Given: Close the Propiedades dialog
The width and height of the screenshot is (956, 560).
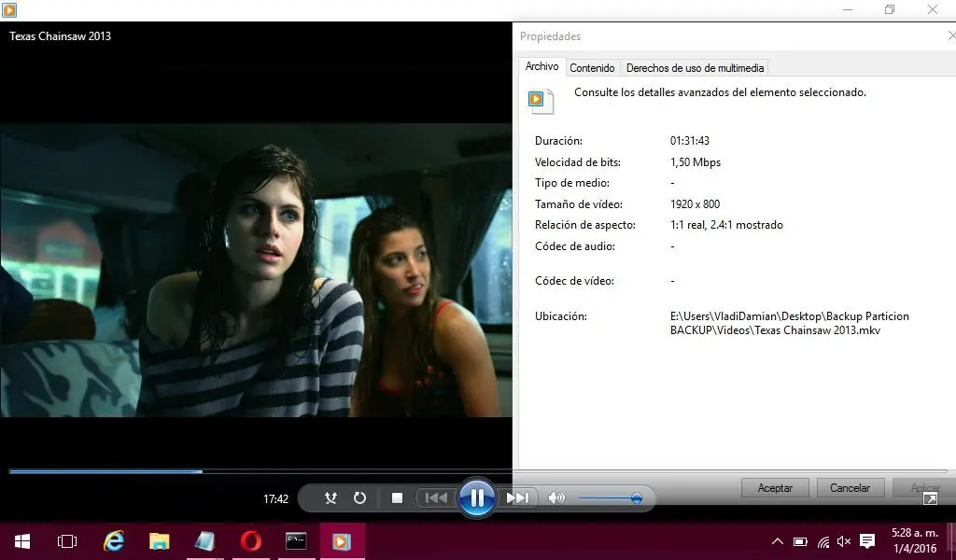Looking at the screenshot, I should point(951,36).
